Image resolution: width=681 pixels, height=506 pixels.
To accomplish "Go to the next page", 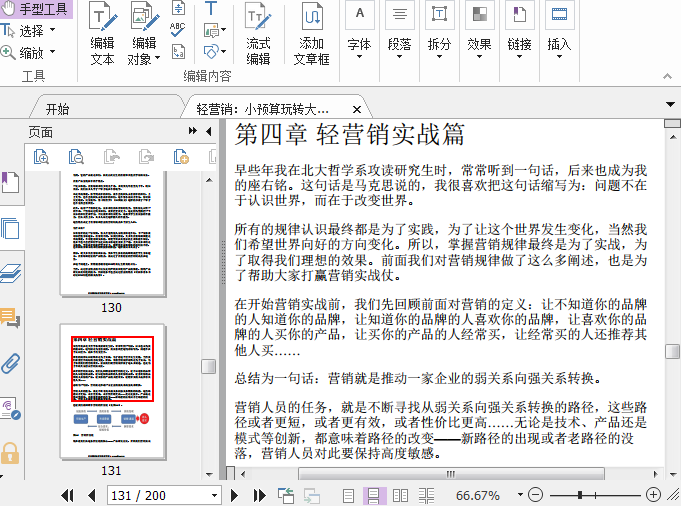I will [234, 496].
